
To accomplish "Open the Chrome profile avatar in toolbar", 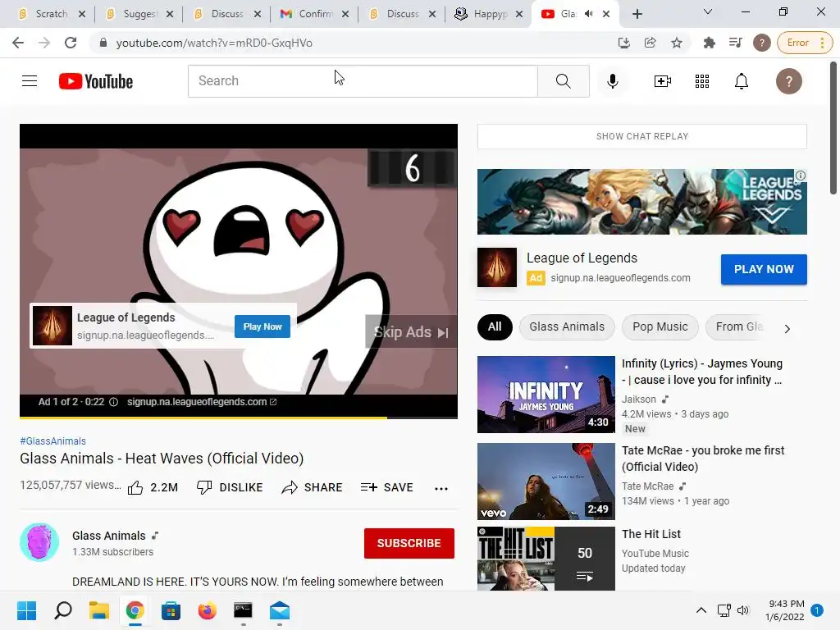I will tap(761, 43).
